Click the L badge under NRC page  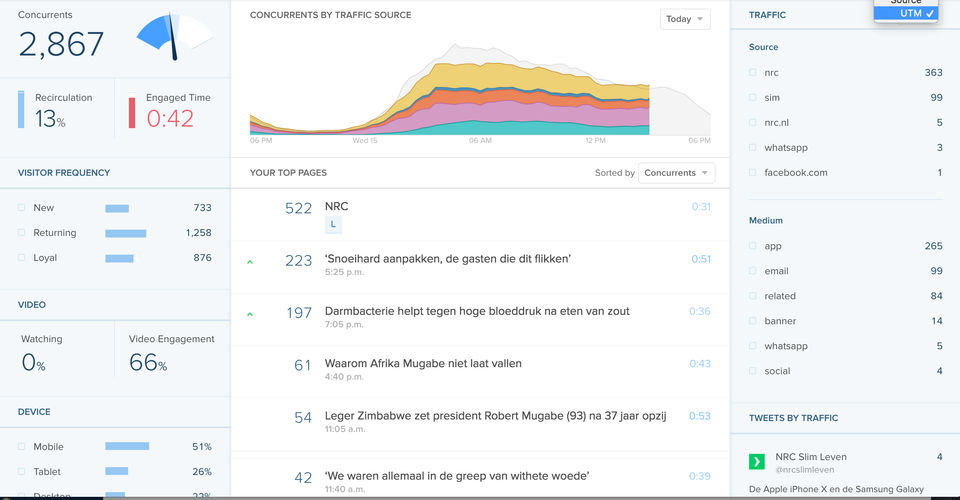pos(333,225)
